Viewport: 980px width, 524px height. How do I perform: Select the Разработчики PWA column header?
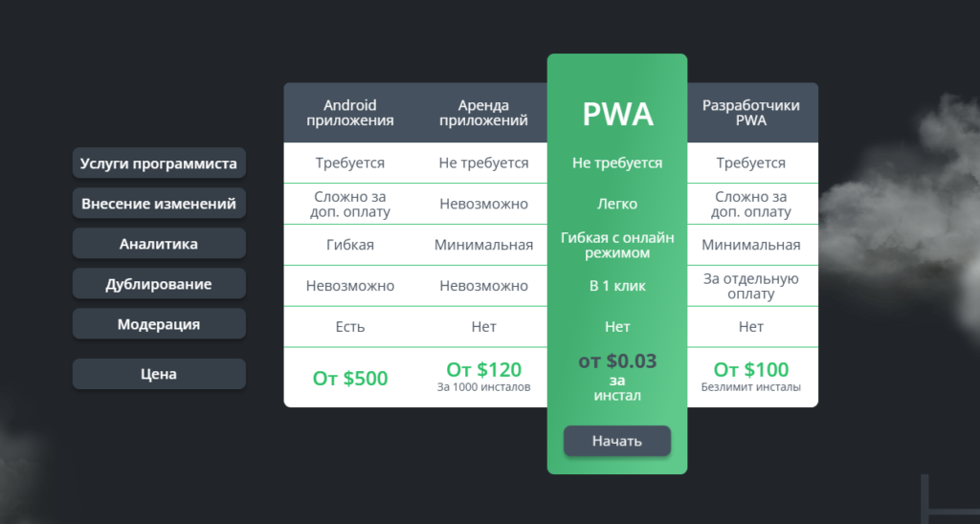[750, 113]
